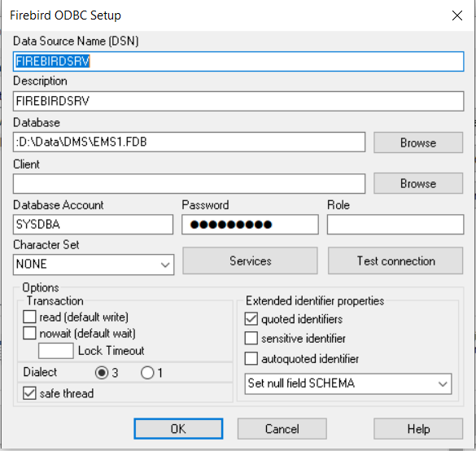Enable sensitive identifier checkbox
This screenshot has height=451, width=476.
(251, 338)
